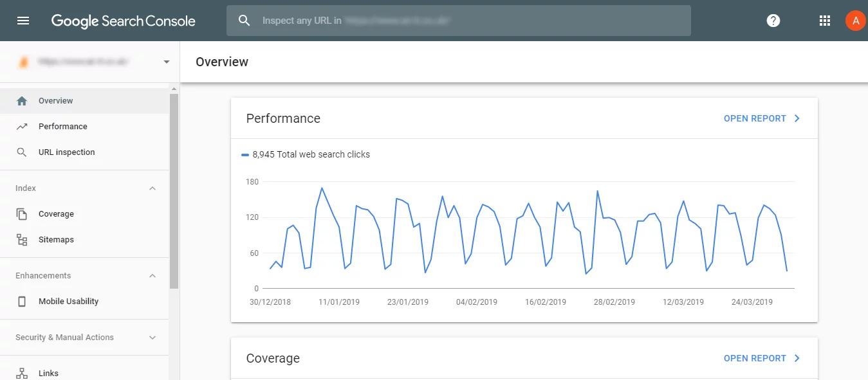Open the navigation hamburger menu
Screen dimensions: 868x380
click(23, 20)
